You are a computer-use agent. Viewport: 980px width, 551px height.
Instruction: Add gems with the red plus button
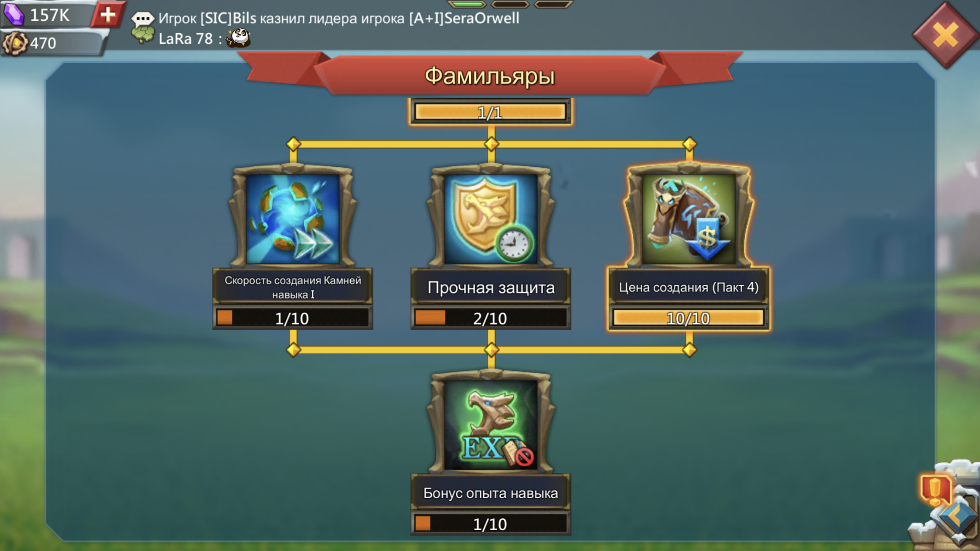tap(108, 15)
